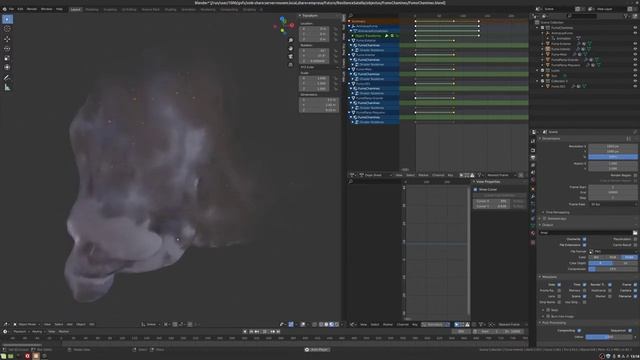Select the Annotate tool

(7, 78)
